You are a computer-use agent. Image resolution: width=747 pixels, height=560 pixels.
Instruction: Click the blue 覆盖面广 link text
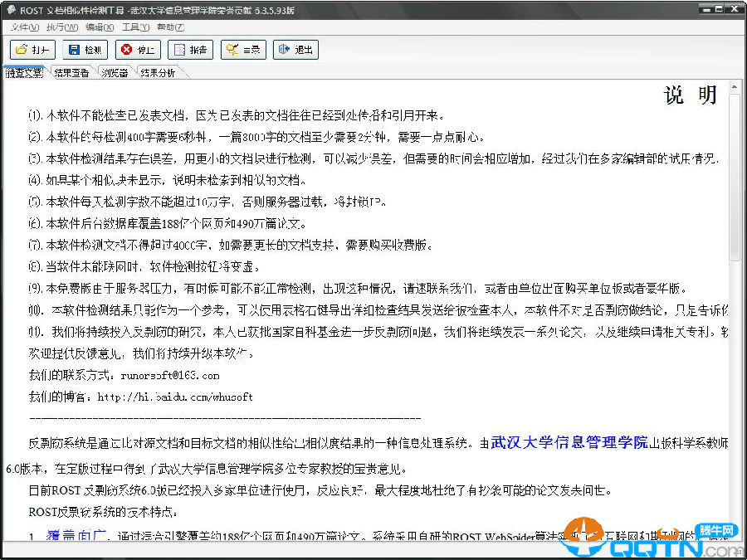(x=76, y=536)
